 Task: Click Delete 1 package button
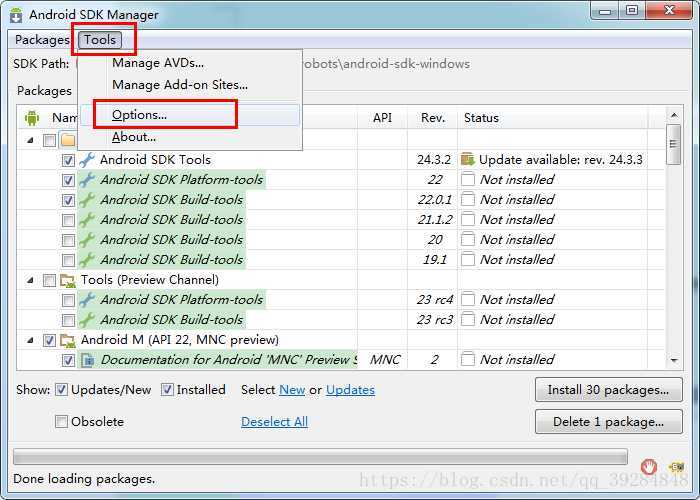coord(608,422)
